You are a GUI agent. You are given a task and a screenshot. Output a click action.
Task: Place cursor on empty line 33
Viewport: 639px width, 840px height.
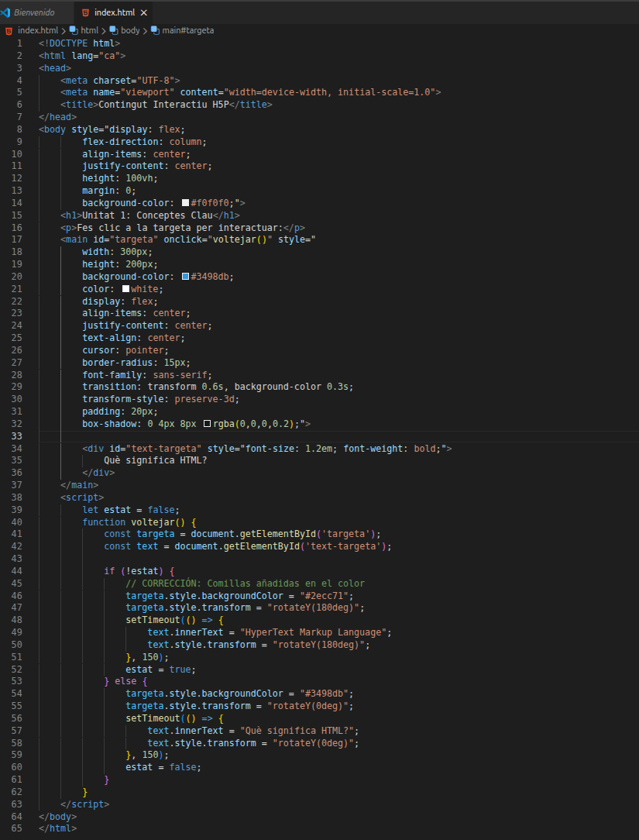pos(232,436)
